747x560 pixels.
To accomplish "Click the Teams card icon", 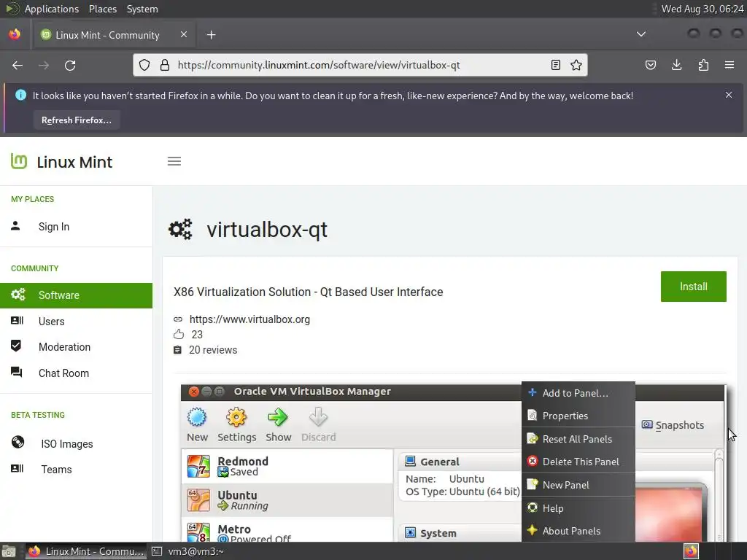I will coord(17,469).
